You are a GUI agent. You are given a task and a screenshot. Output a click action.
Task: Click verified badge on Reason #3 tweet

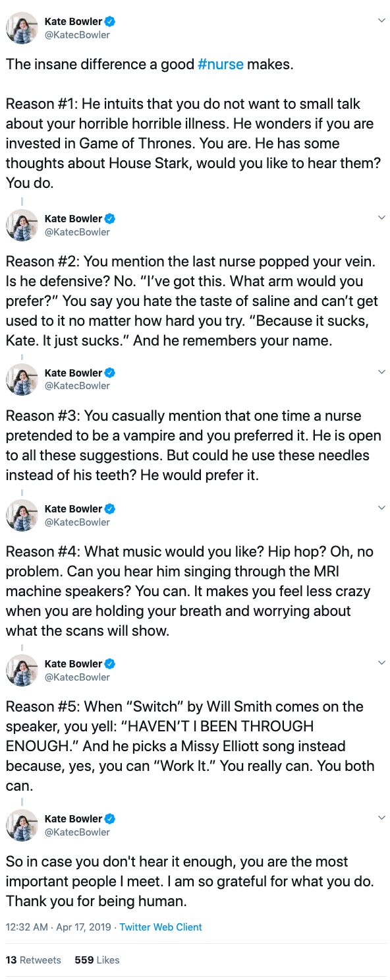click(x=111, y=373)
